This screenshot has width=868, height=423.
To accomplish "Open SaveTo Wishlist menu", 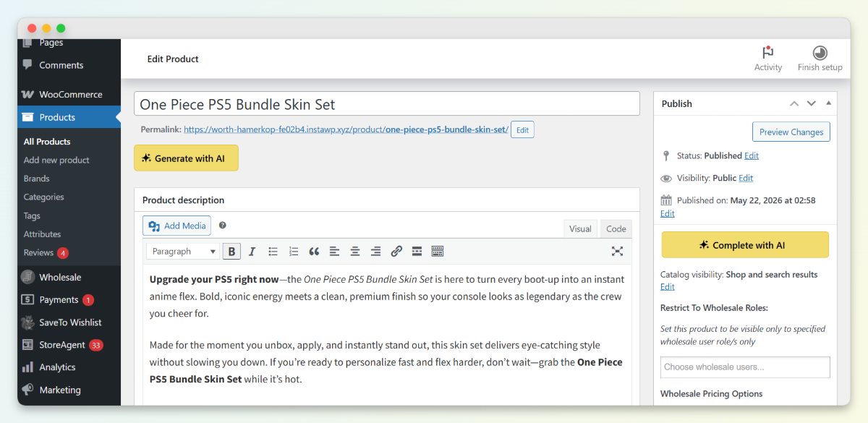I will 69,322.
